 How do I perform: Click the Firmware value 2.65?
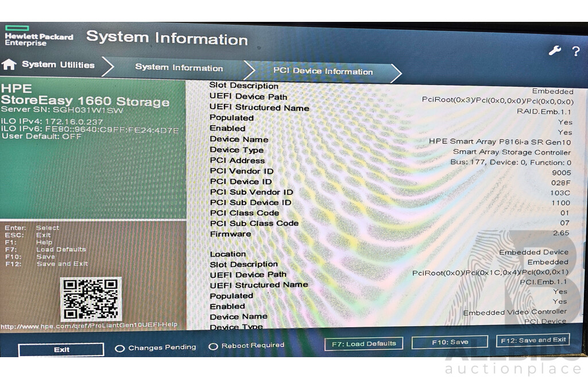coord(561,233)
